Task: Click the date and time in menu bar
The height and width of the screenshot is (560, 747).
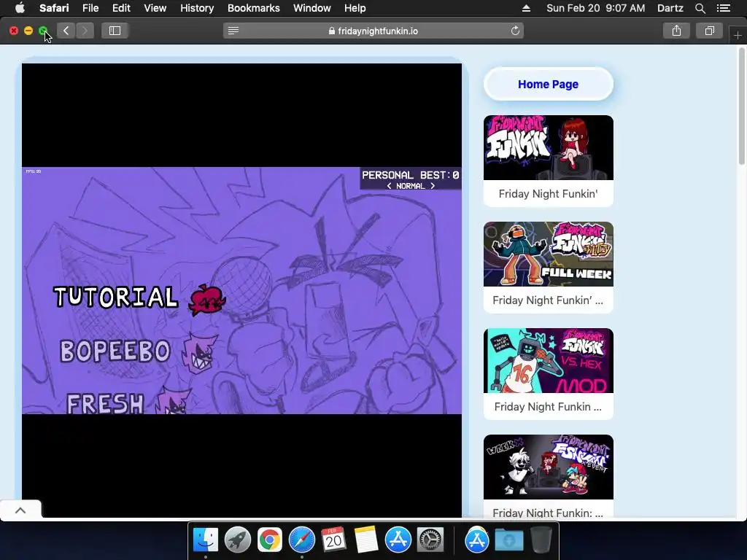Action: (x=595, y=8)
